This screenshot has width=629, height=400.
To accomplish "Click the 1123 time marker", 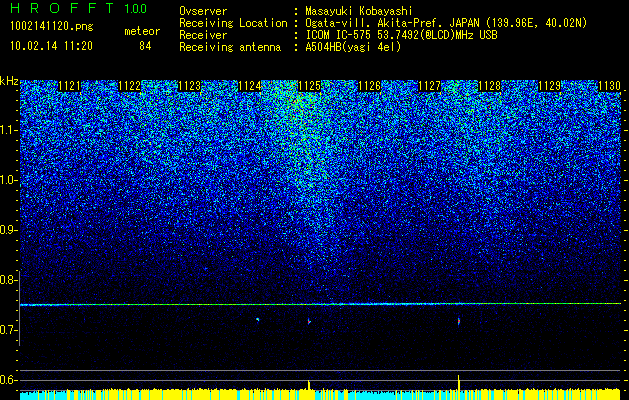I will point(189,86).
